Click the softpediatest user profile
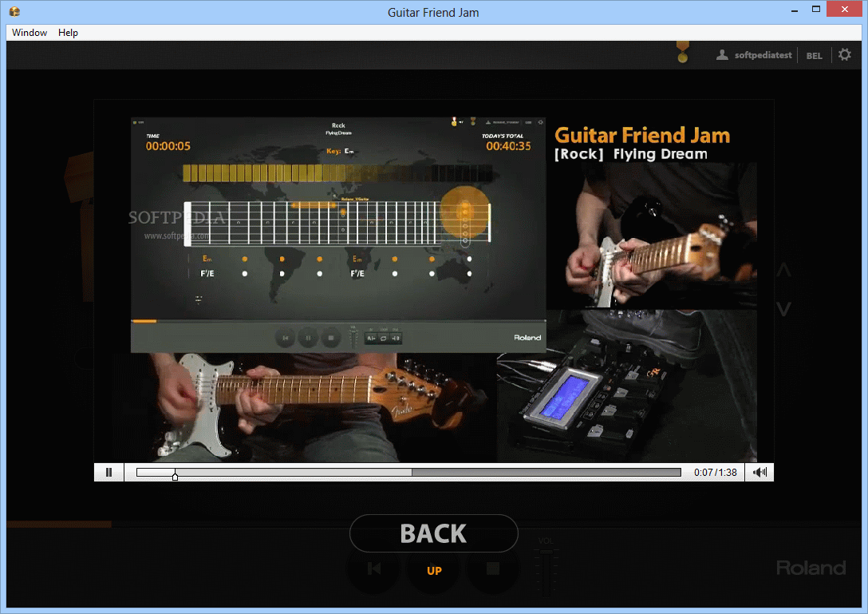868x614 pixels. tap(754, 55)
